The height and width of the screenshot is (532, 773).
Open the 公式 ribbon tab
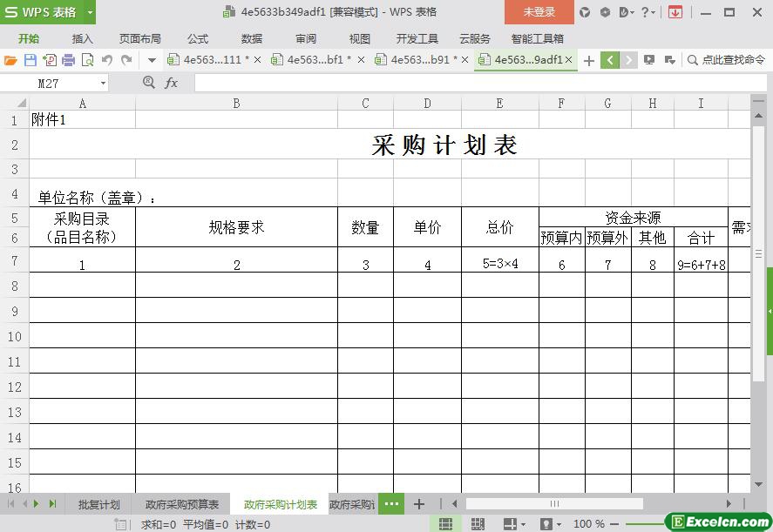click(198, 38)
